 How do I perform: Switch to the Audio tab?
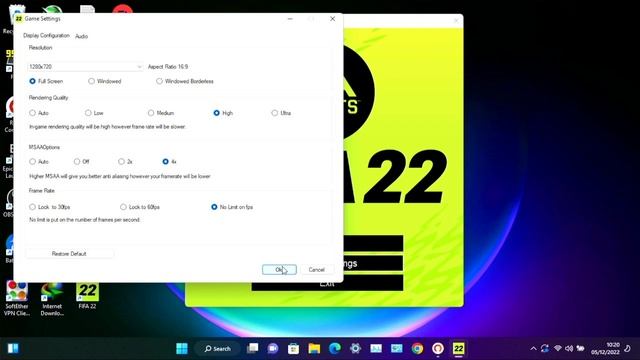point(82,36)
